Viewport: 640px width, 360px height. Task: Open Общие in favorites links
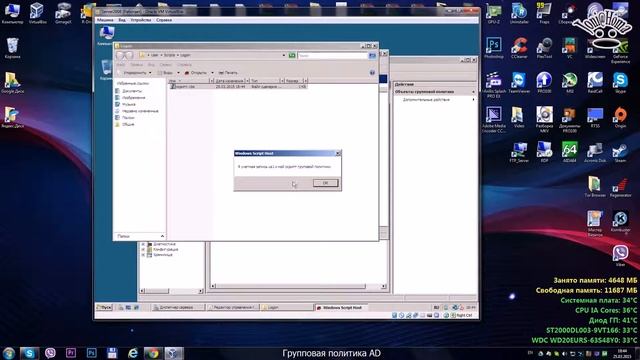125,124
